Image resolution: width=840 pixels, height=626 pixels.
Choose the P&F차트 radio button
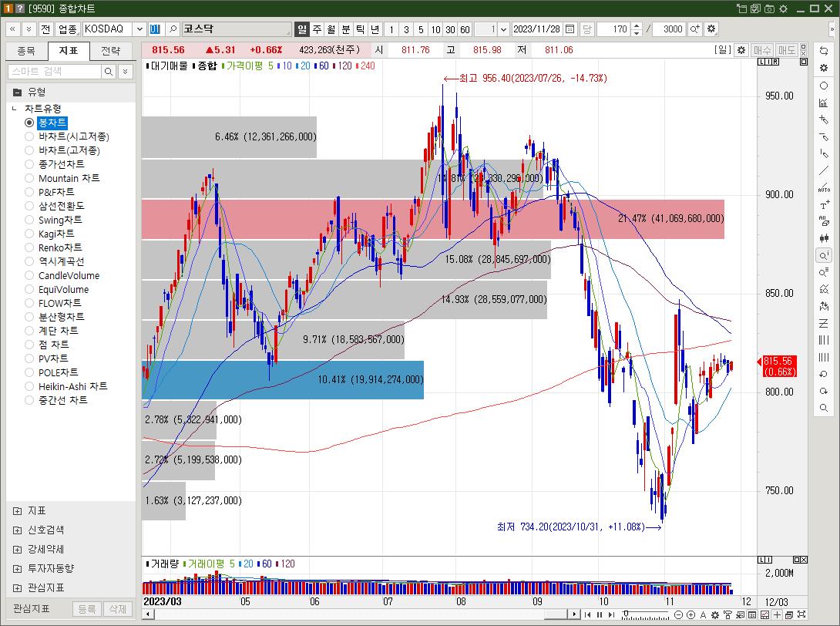[x=29, y=192]
